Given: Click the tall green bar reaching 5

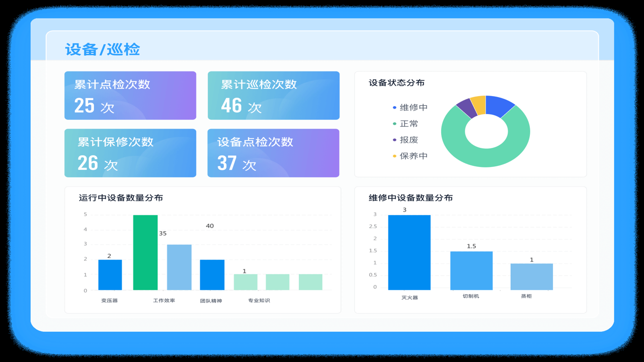Looking at the screenshot, I should [145, 252].
